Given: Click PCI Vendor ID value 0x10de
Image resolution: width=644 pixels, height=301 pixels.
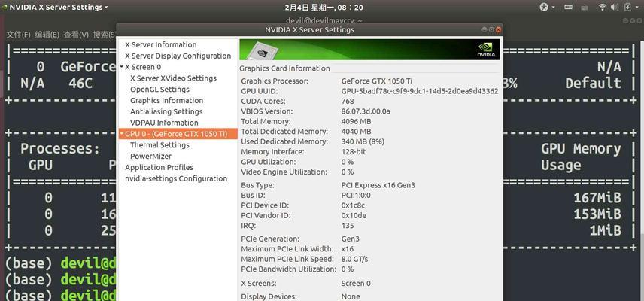Looking at the screenshot, I should coord(354,215).
